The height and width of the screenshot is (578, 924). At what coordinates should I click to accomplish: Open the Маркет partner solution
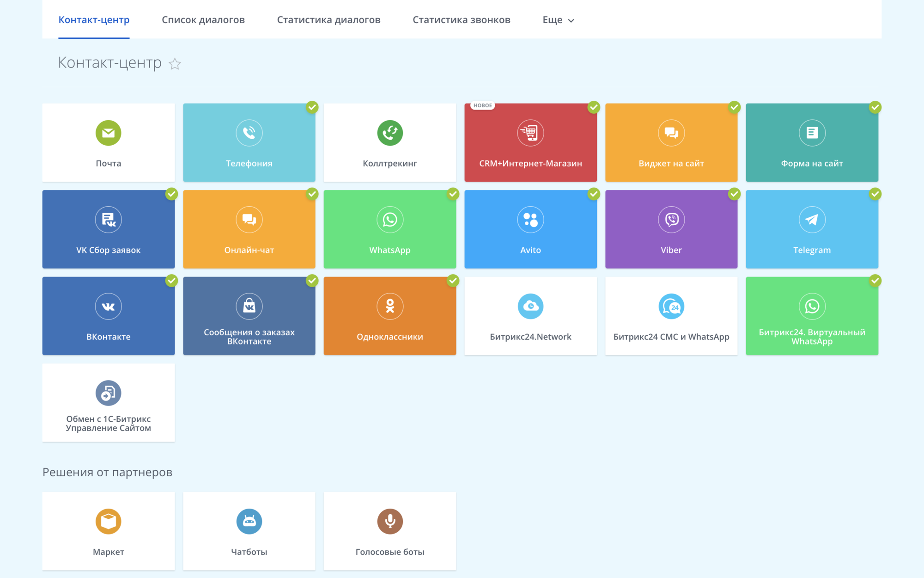108,531
